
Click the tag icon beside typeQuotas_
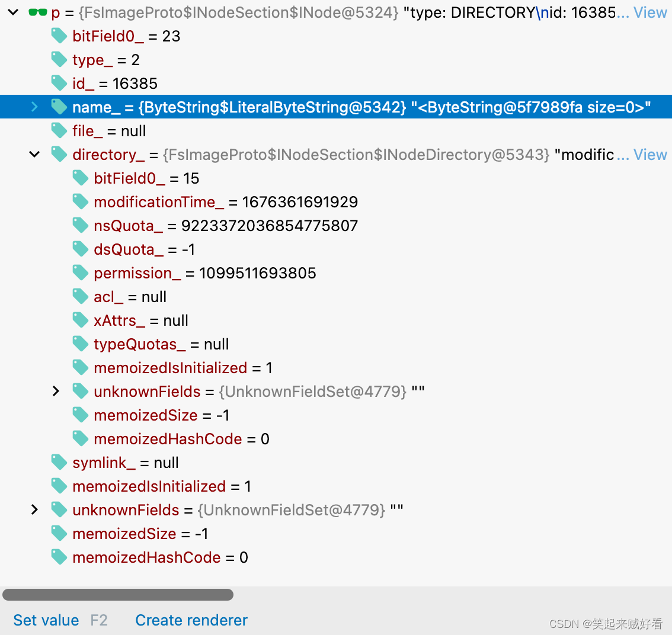tap(81, 344)
